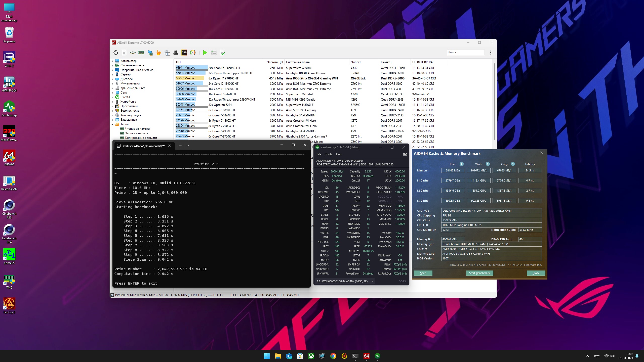This screenshot has width=644, height=362.
Task: Open the Tools menu in ZenTimings
Action: pyautogui.click(x=328, y=154)
